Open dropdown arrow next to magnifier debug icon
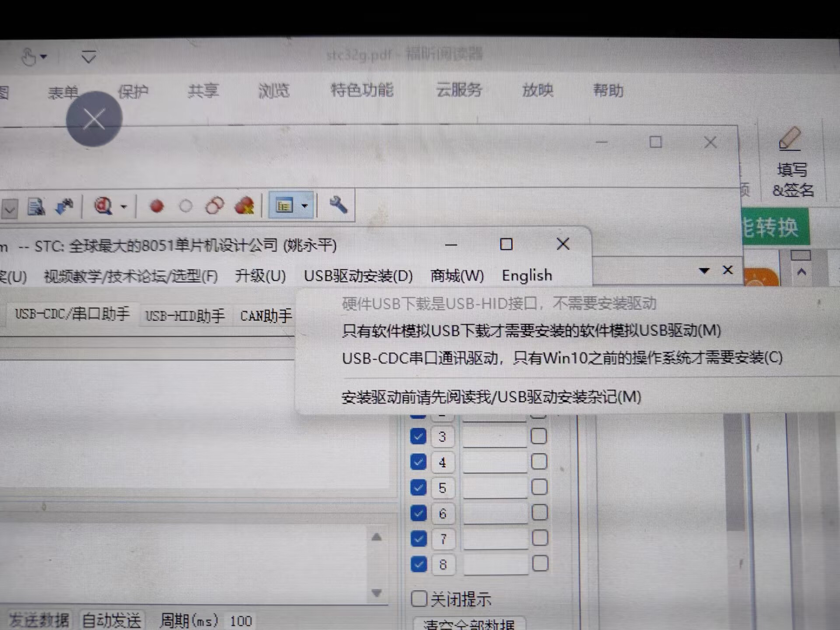Screen dimensions: 840x630 [x=124, y=206]
